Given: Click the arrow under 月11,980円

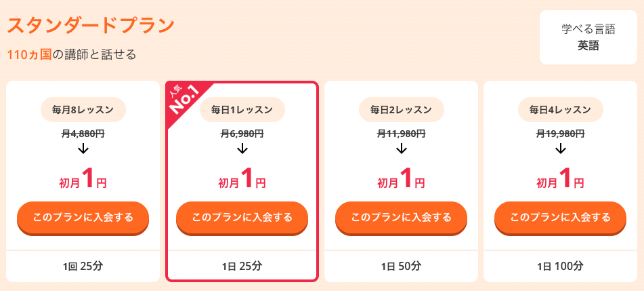Looking at the screenshot, I should (x=402, y=148).
